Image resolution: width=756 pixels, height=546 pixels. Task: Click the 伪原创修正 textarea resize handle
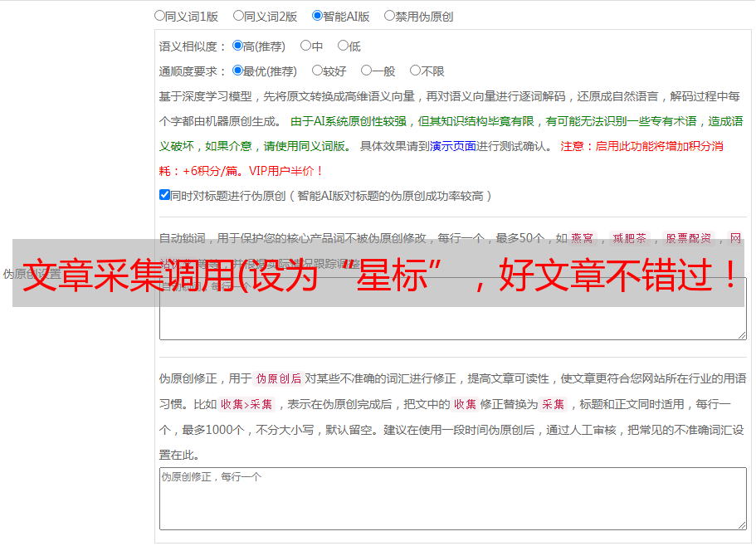point(742,524)
